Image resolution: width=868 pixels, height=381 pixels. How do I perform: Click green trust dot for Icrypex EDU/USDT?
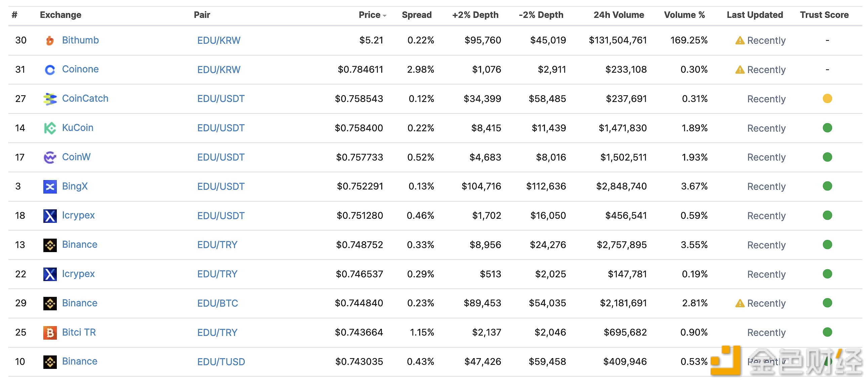click(827, 215)
